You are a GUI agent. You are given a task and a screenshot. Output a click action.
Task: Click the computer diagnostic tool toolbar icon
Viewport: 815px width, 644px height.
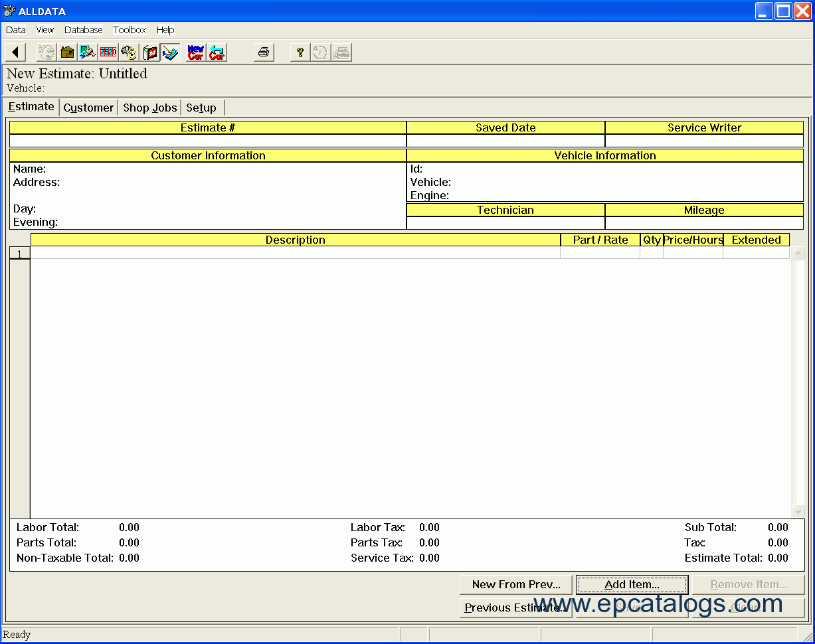(88, 52)
